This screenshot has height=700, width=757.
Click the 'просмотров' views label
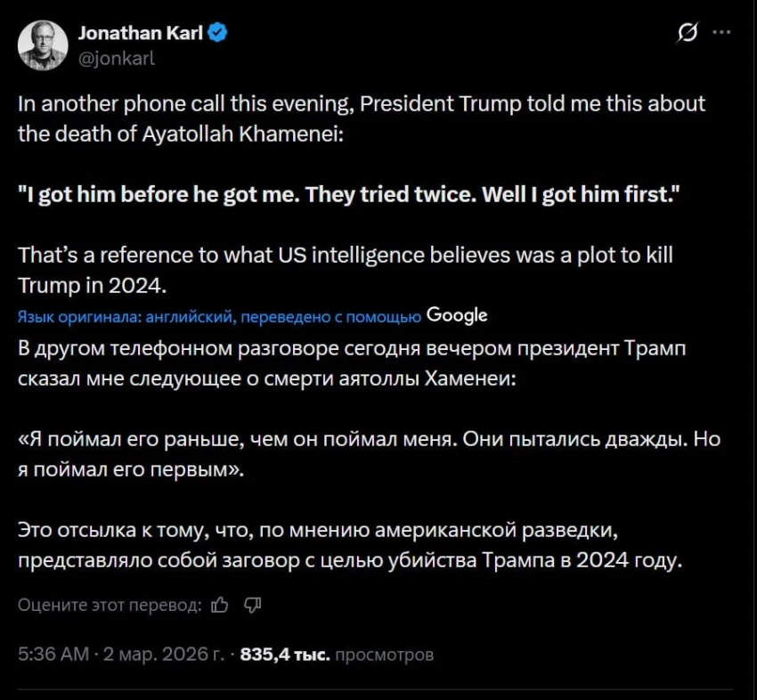pyautogui.click(x=384, y=655)
